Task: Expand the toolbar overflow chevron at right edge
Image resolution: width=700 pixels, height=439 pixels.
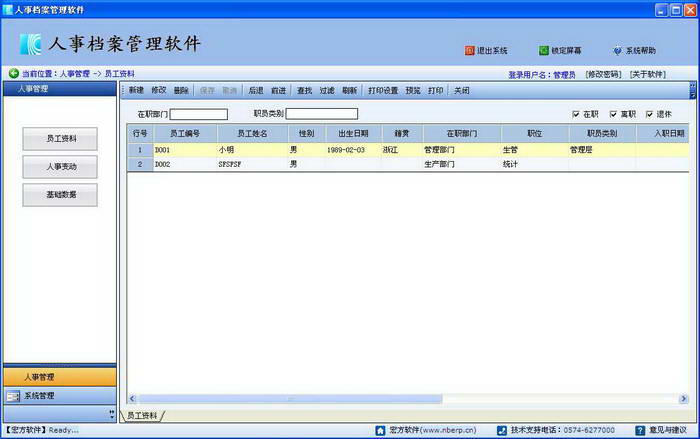Action: [692, 90]
